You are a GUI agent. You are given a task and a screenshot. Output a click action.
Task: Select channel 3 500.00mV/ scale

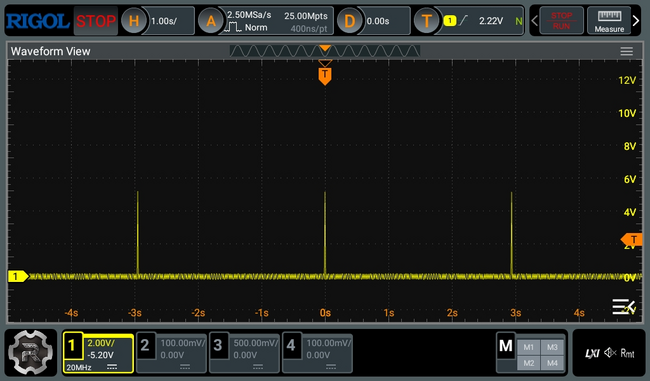pos(255,343)
